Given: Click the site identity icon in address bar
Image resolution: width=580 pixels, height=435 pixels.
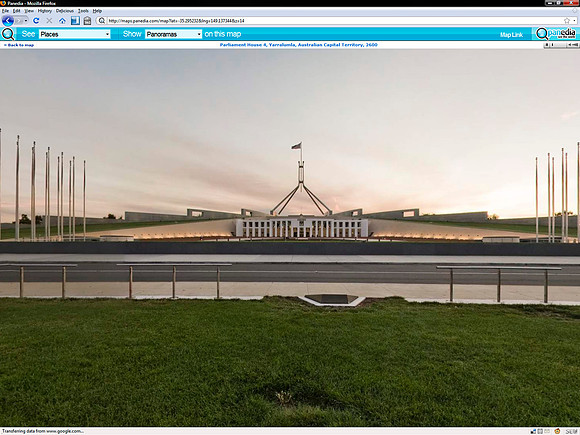Looking at the screenshot, I should point(102,21).
